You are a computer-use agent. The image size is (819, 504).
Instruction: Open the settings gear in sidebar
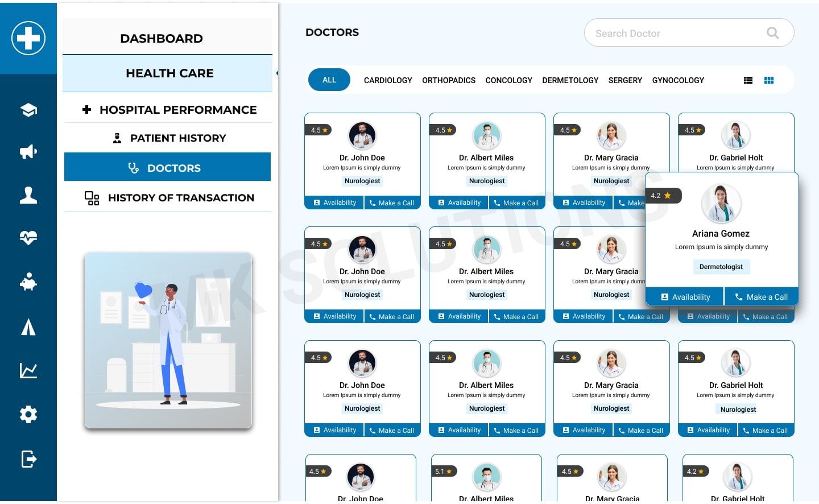28,414
